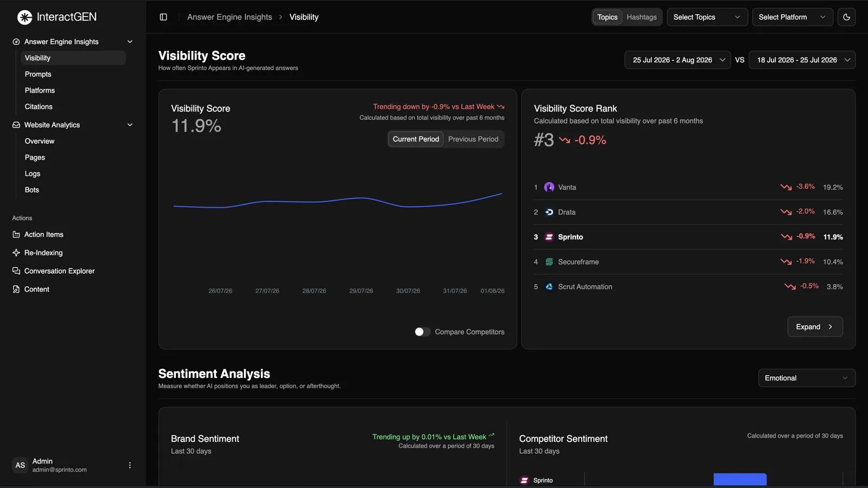Open the Visibility sidebar item
This screenshot has height=488, width=868.
pyautogui.click(x=73, y=58)
